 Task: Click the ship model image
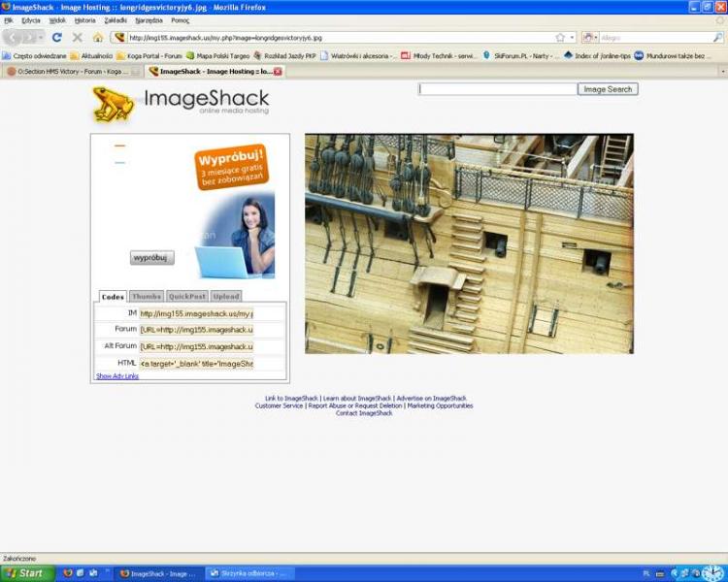pyautogui.click(x=469, y=243)
